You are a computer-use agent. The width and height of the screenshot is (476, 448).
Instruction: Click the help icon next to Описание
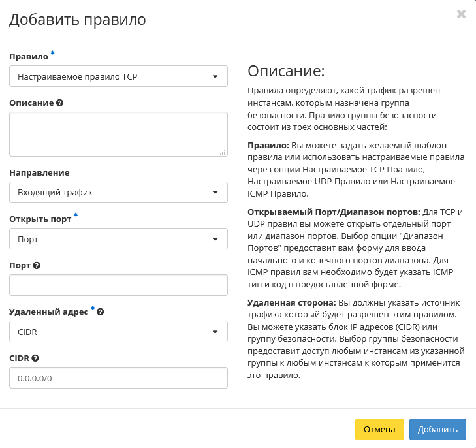pyautogui.click(x=60, y=103)
